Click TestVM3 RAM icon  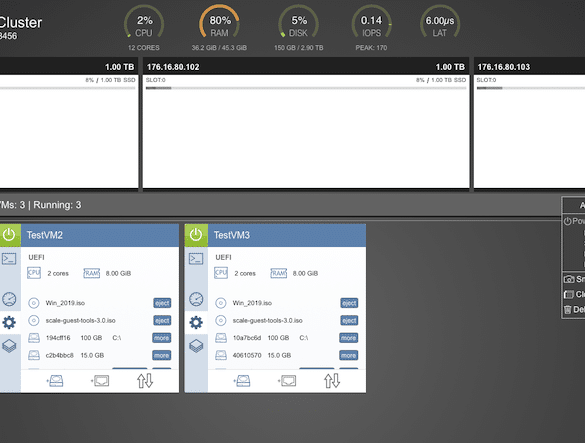279,273
